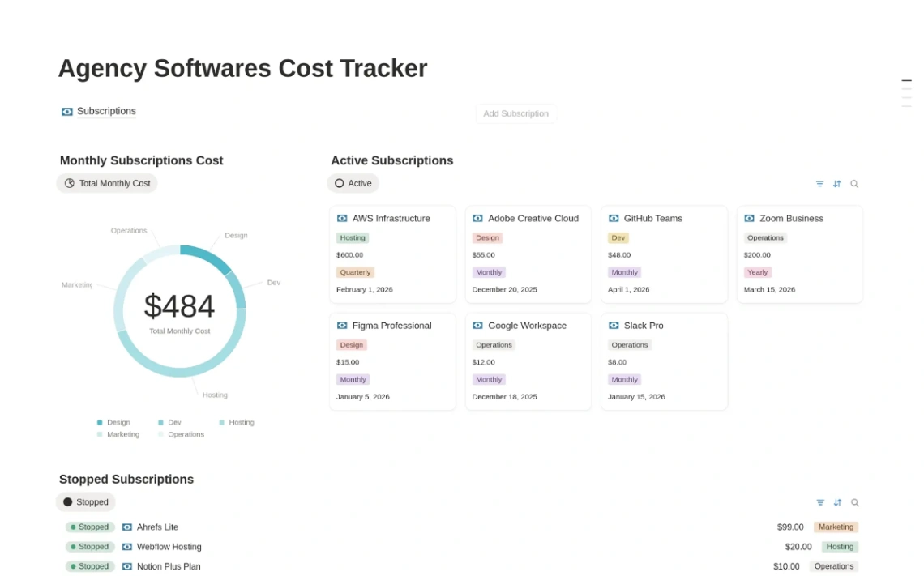Viewport: 924px width, 576px height.
Task: Click the Adobe Creative Cloud card icon
Action: click(x=478, y=219)
